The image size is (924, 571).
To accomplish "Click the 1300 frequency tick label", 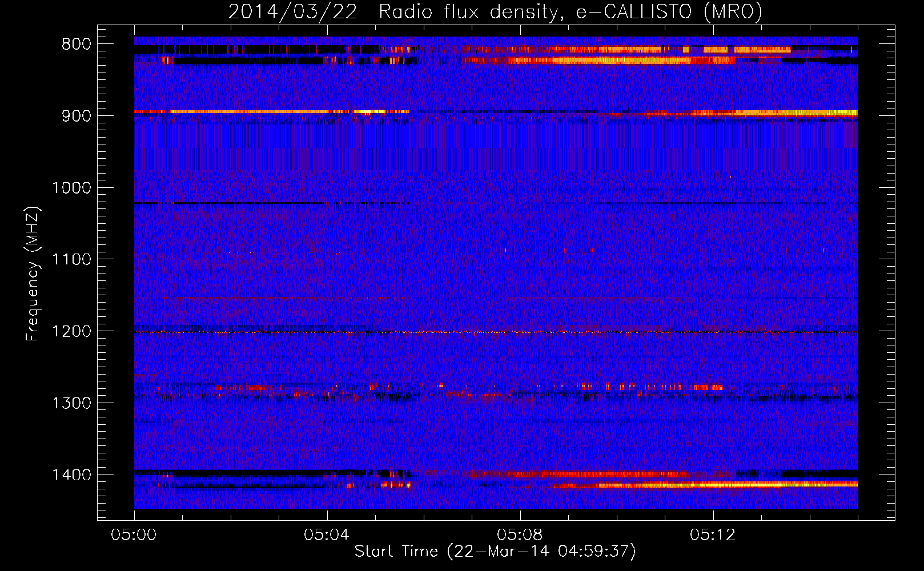I will [x=71, y=404].
